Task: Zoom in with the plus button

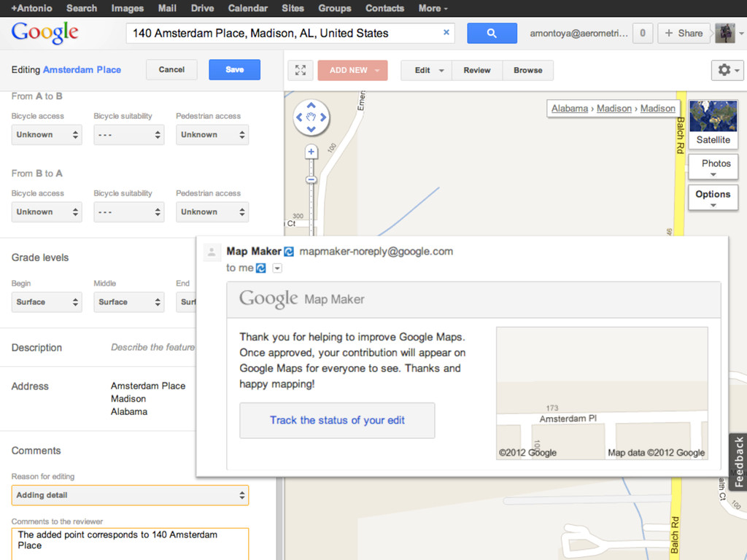Action: click(311, 152)
